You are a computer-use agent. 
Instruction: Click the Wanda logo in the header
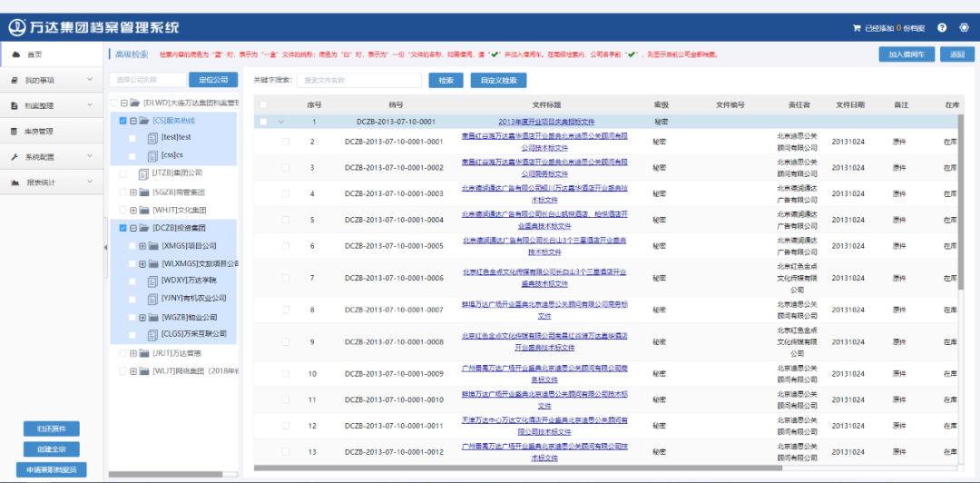tap(16, 27)
